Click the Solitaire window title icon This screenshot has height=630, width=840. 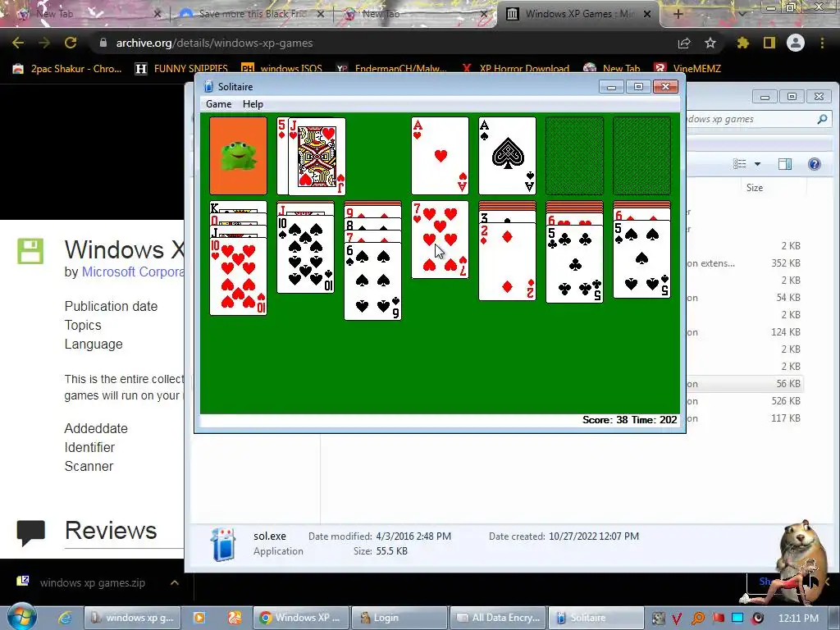208,86
